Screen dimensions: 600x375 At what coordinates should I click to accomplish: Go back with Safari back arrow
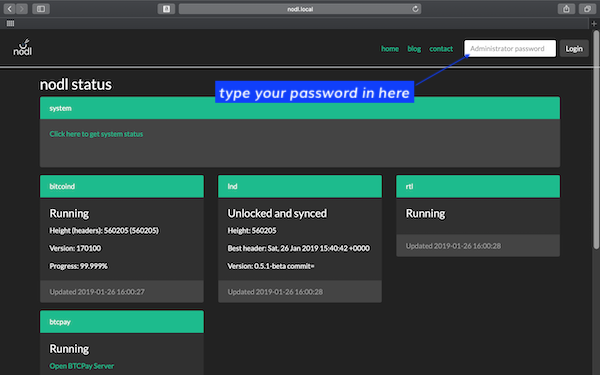coord(10,9)
